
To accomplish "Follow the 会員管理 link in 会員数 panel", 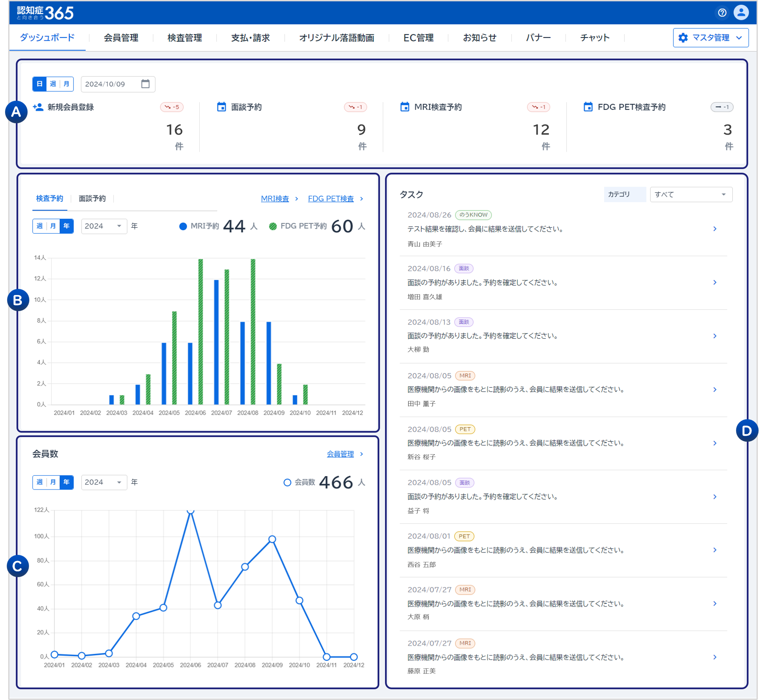I will pyautogui.click(x=340, y=454).
